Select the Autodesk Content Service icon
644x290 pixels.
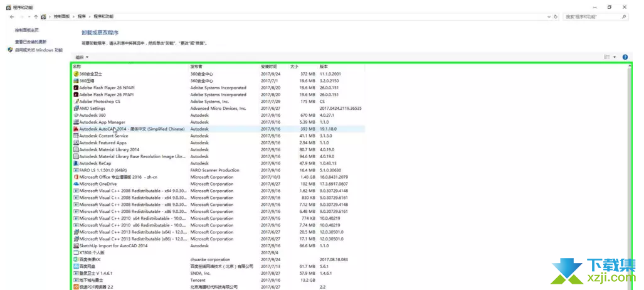click(76, 136)
